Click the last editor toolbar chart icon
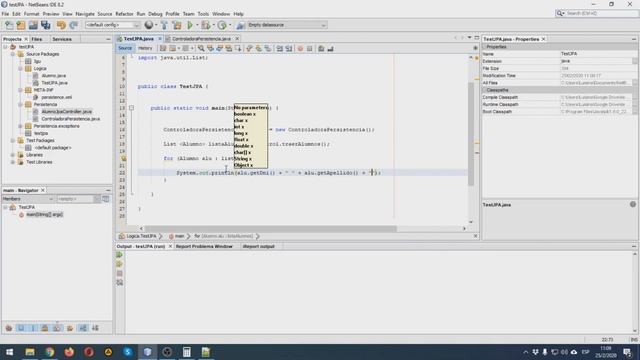Image resolution: width=640 pixels, height=360 pixels. 331,49
